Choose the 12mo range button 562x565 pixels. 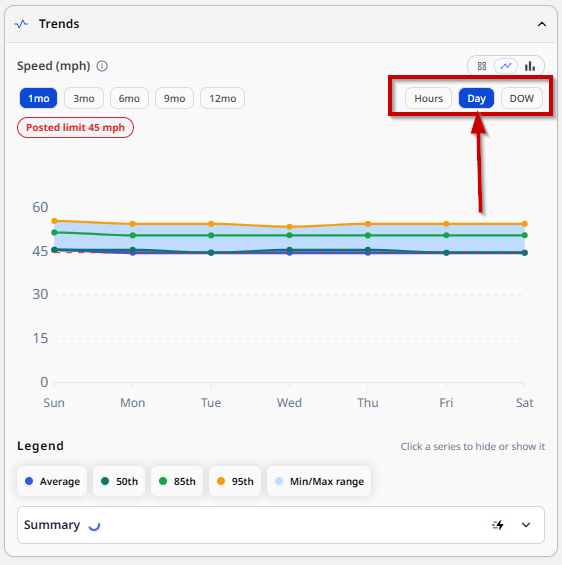click(x=223, y=98)
